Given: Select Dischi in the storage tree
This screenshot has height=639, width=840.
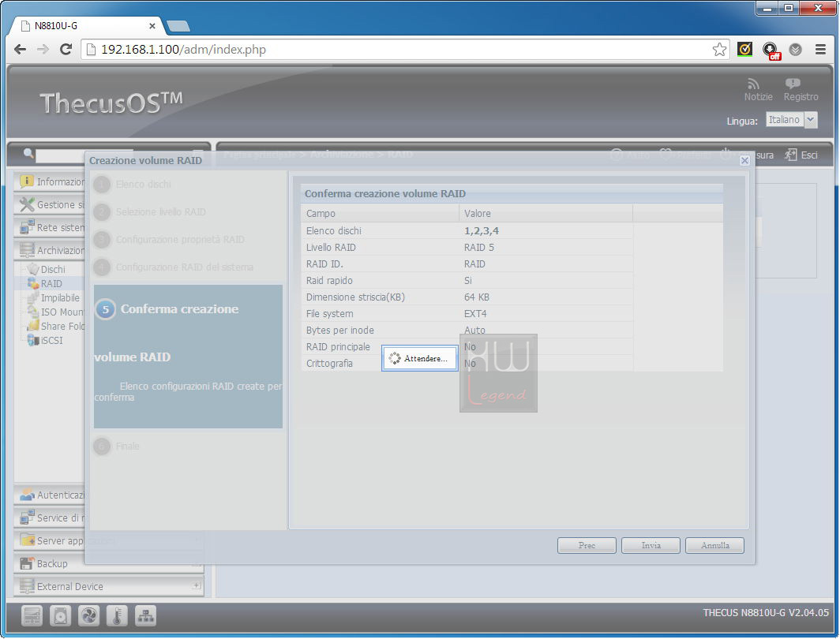Looking at the screenshot, I should (52, 269).
